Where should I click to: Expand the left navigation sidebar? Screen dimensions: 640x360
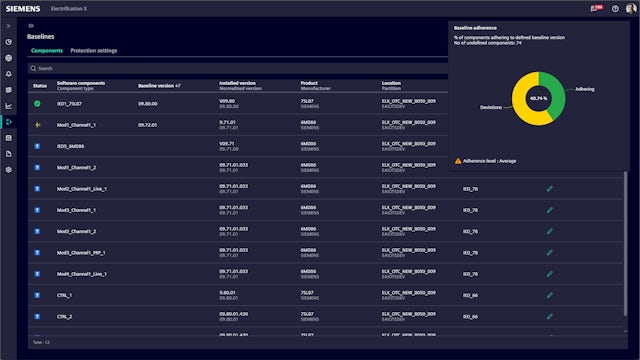click(x=9, y=26)
